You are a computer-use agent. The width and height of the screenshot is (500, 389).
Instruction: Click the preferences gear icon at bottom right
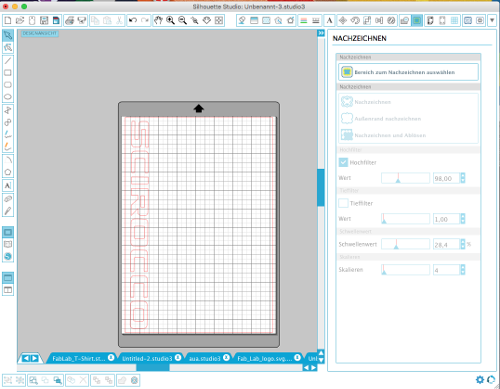[x=480, y=379]
